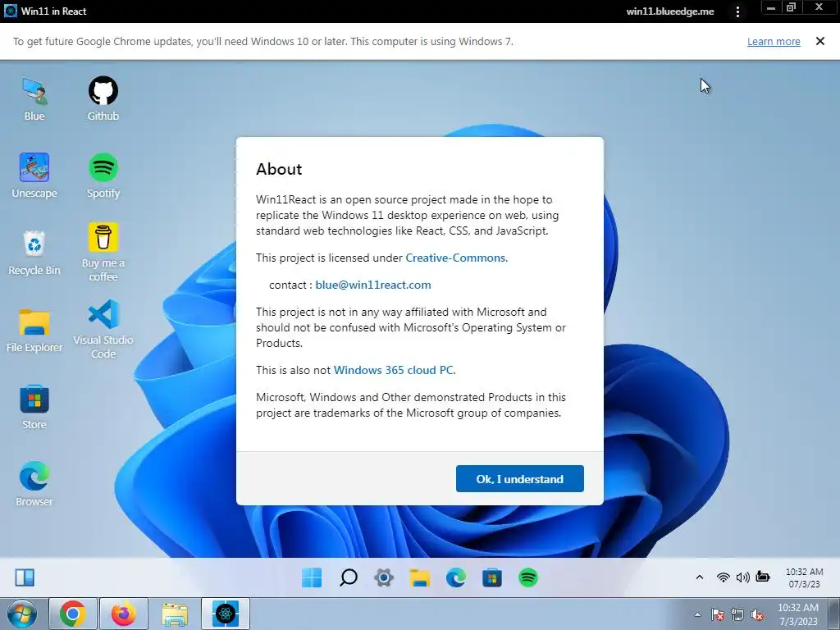Launch Edge from the Win11 taskbar
Viewport: 840px width, 630px height.
pyautogui.click(x=456, y=577)
